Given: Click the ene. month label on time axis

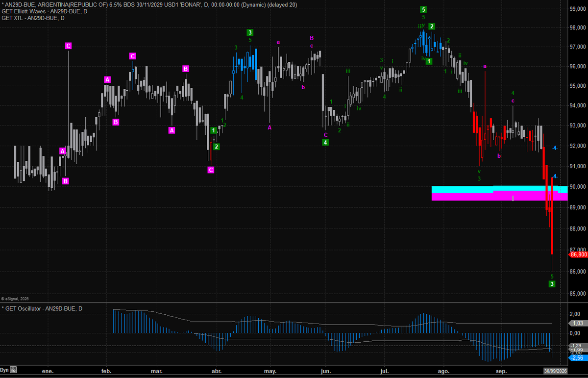Looking at the screenshot, I should click(48, 372).
